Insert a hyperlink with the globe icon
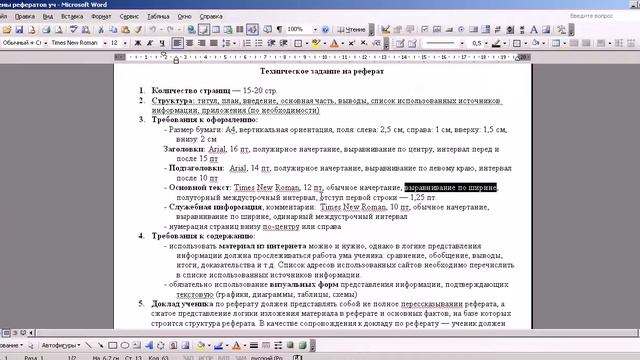This screenshot has width=640, height=360. pyautogui.click(x=191, y=30)
